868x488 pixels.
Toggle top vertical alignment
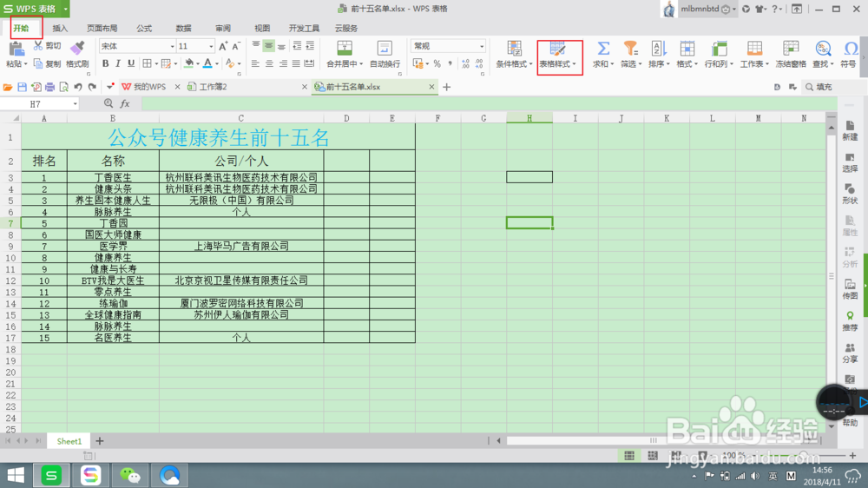(256, 46)
